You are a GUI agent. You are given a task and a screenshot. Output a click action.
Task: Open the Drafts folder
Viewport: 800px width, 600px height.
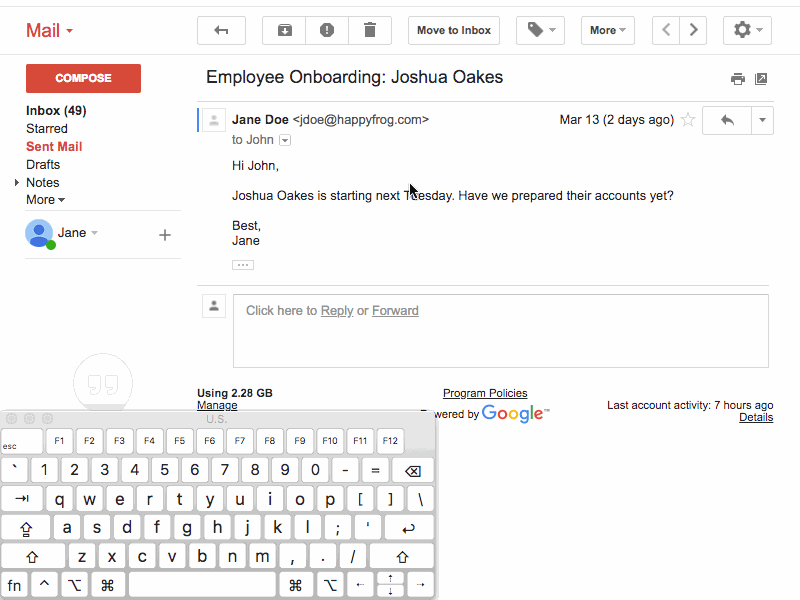(43, 164)
